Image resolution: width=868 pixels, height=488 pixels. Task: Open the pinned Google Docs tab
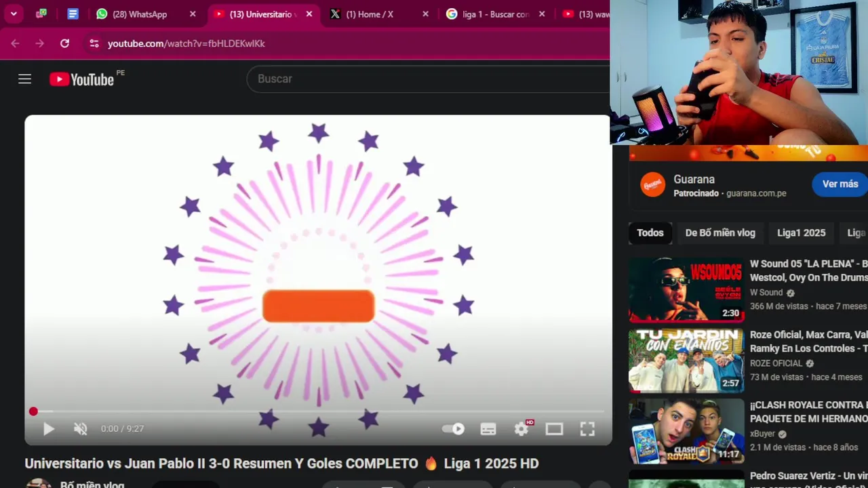(x=73, y=14)
